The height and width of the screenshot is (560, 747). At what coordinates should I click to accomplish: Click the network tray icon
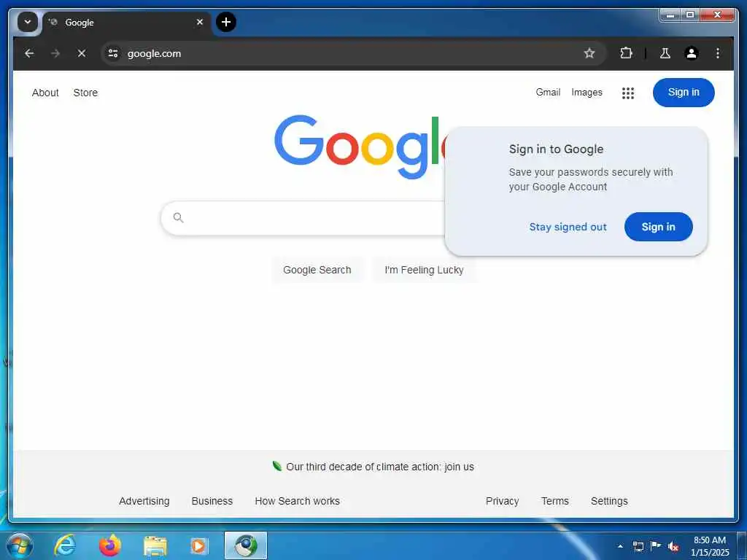(x=638, y=546)
